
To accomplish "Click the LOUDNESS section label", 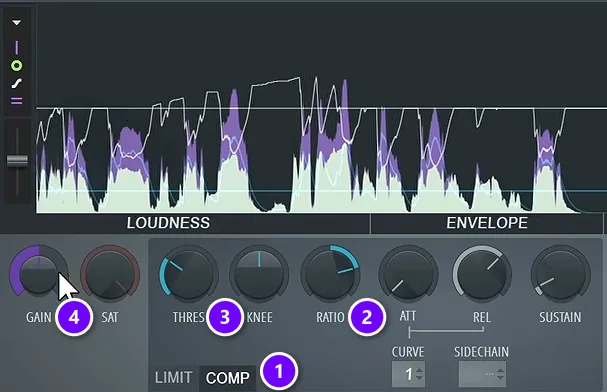I will 168,223.
